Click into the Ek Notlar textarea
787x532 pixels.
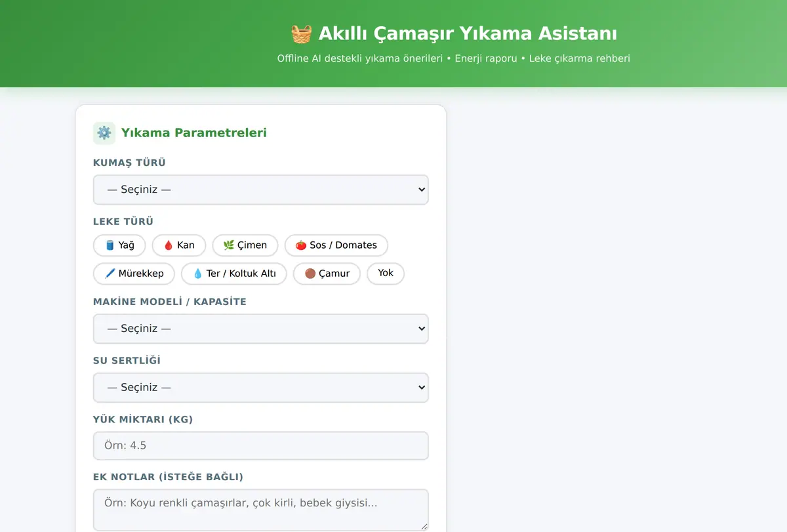pos(261,510)
